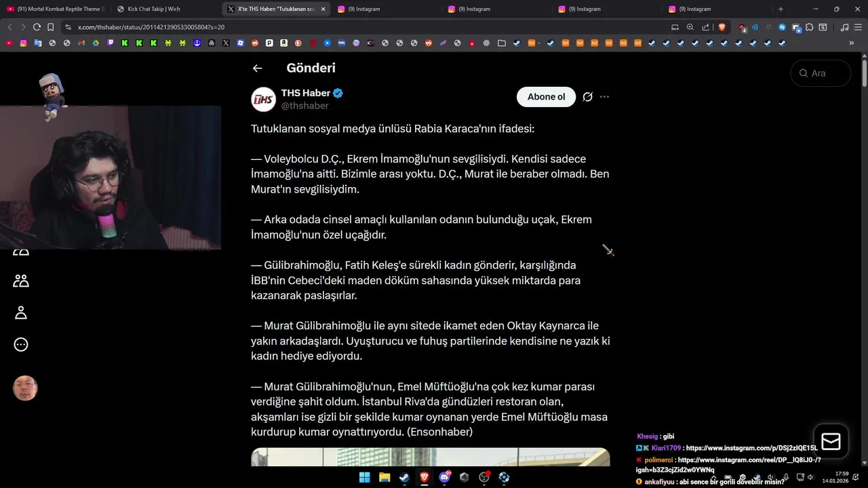Switch to the first Instagram tab
Image resolution: width=868 pixels, height=488 pixels.
pos(387,9)
